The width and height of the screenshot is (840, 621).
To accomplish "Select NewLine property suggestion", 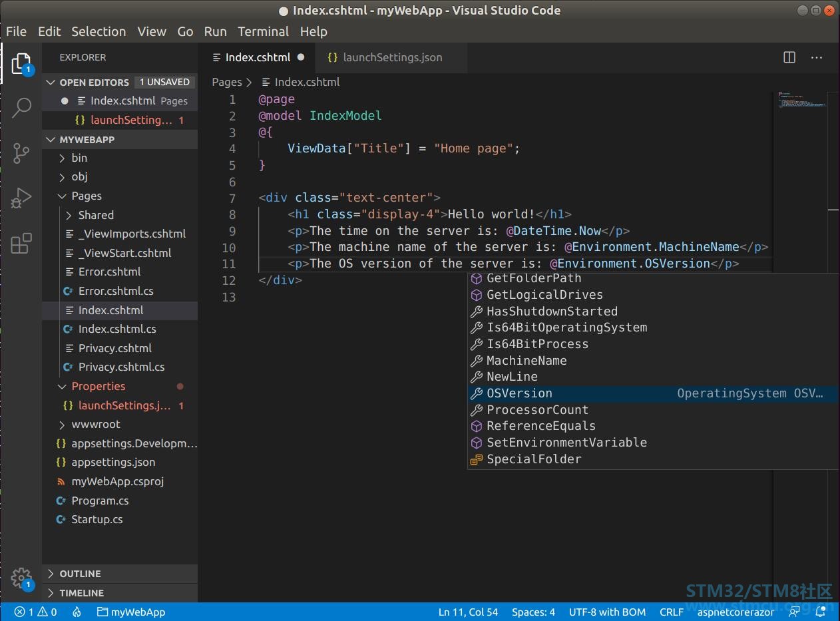I will pyautogui.click(x=652, y=377).
